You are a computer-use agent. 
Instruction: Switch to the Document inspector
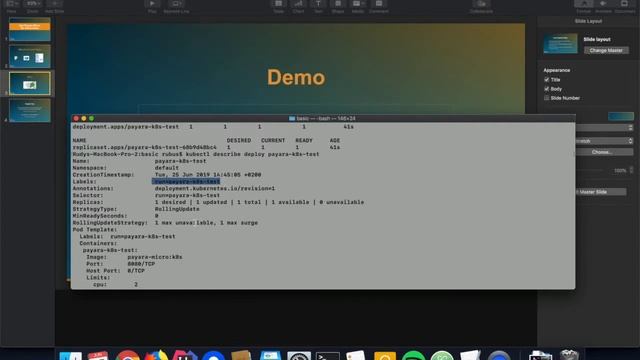coord(624,5)
